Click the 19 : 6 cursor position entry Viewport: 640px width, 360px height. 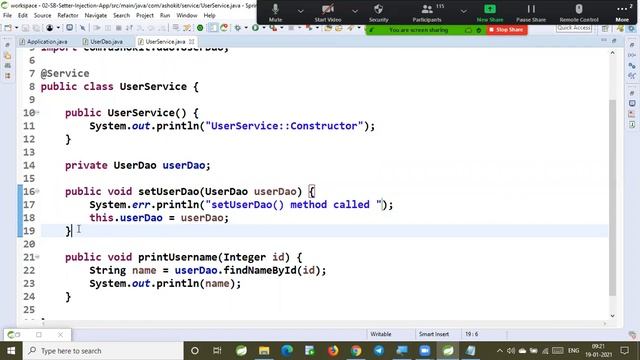(x=471, y=334)
